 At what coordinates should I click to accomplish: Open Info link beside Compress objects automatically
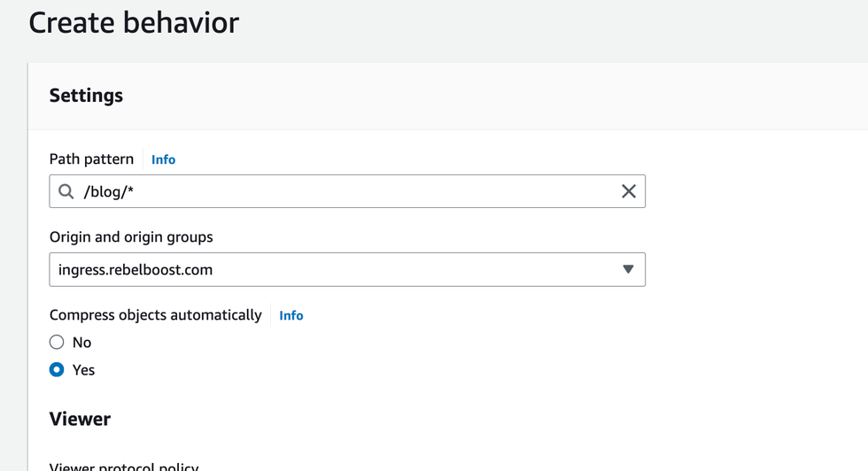pyautogui.click(x=291, y=316)
